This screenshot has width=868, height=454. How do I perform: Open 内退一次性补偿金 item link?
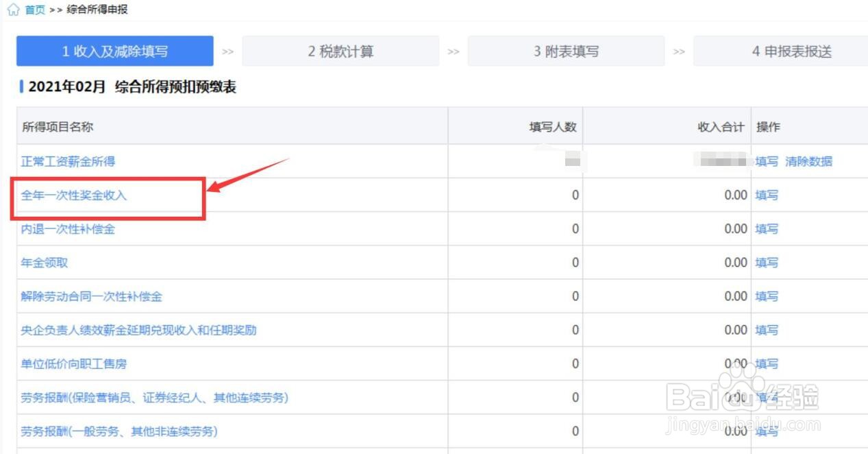tap(68, 229)
